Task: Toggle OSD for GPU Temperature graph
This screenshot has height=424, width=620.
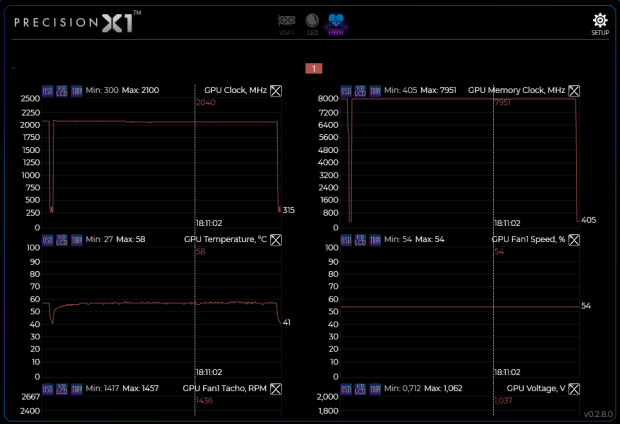Action: (x=48, y=240)
